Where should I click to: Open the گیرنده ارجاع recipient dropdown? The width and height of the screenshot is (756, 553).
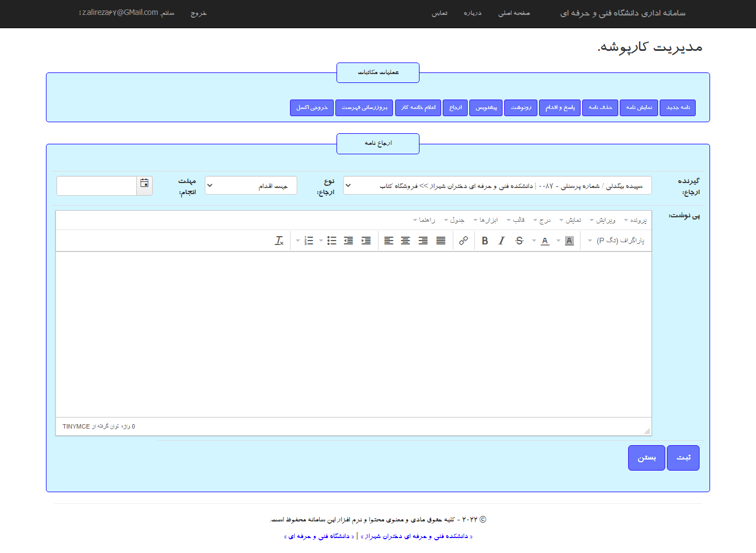click(497, 186)
